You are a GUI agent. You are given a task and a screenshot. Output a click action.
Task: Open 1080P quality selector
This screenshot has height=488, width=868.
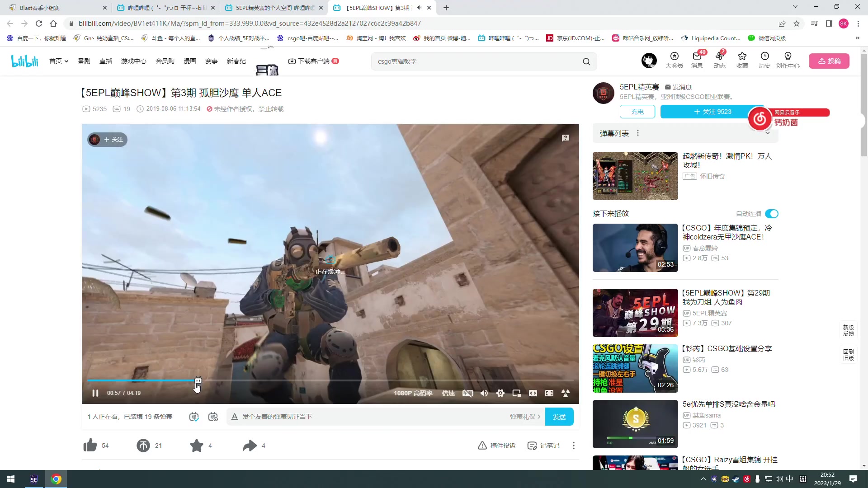[x=413, y=393]
